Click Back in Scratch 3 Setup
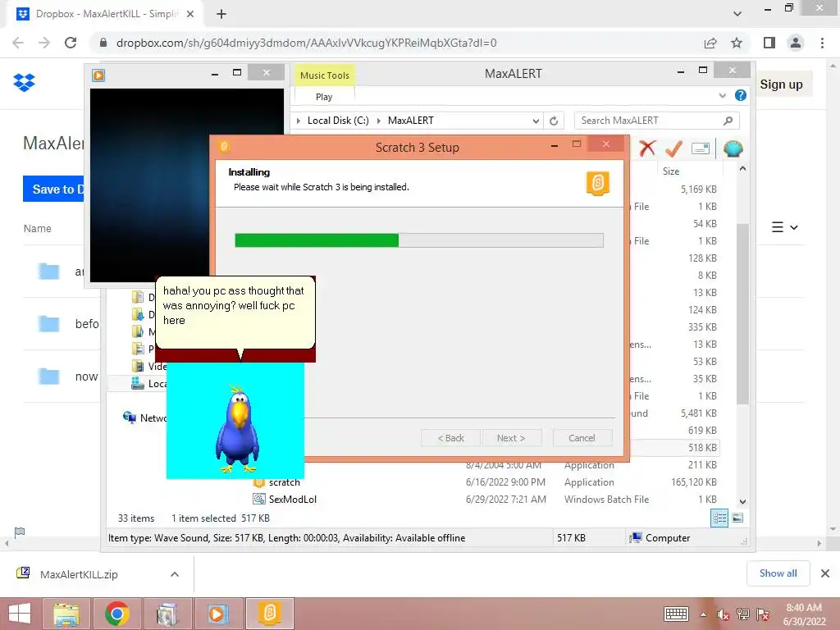This screenshot has width=840, height=630. pyautogui.click(x=450, y=438)
